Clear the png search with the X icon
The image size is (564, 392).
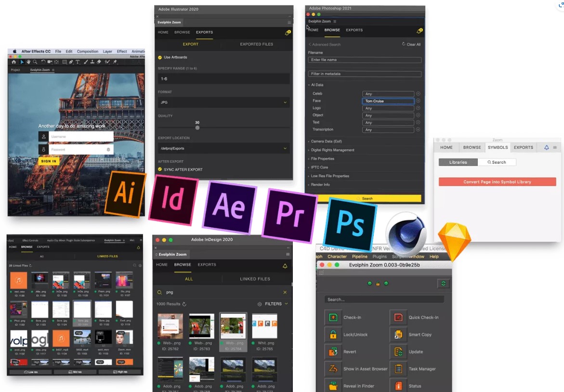285,292
